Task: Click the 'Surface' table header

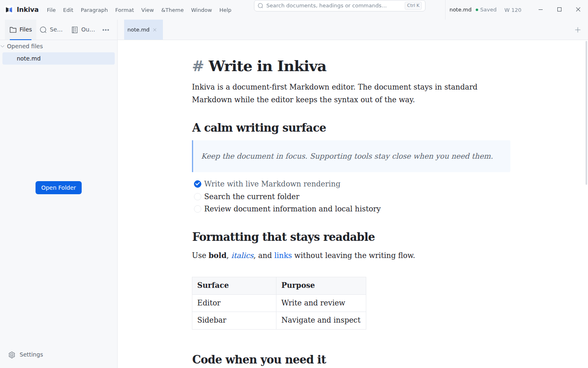Action: coord(234,286)
